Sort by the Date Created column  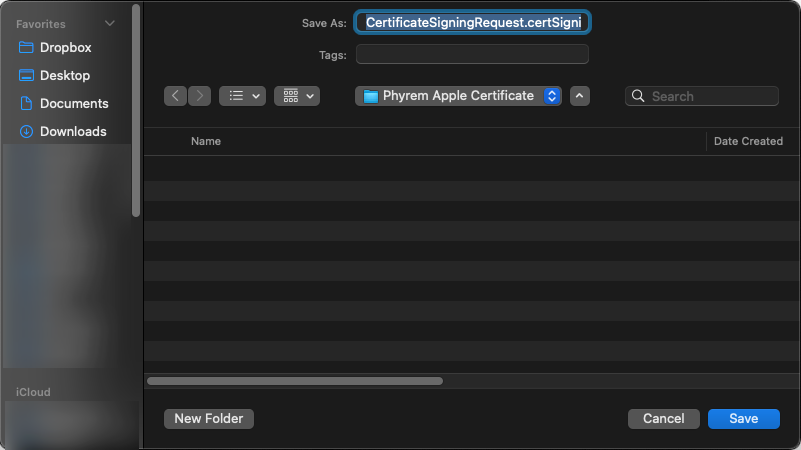pyautogui.click(x=748, y=141)
